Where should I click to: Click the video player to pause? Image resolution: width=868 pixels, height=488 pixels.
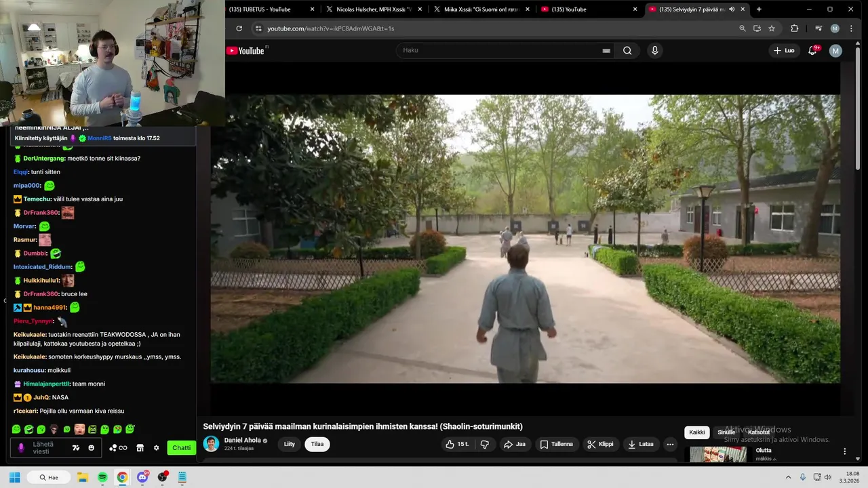pyautogui.click(x=525, y=239)
